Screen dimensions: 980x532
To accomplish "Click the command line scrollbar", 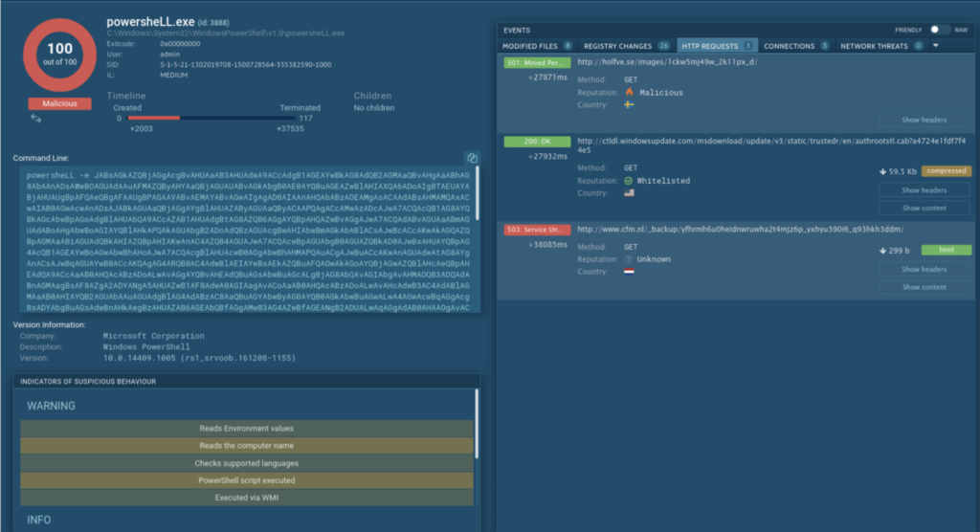I will coord(478,194).
